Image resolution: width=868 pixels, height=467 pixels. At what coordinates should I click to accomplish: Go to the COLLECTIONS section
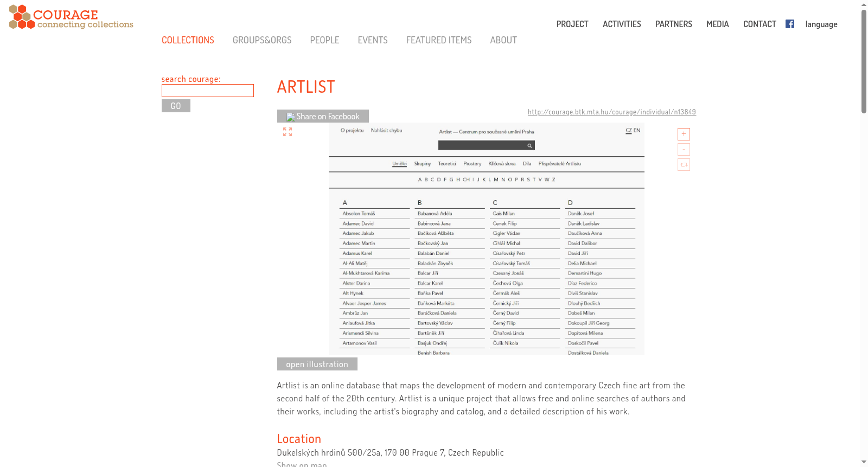pos(188,40)
